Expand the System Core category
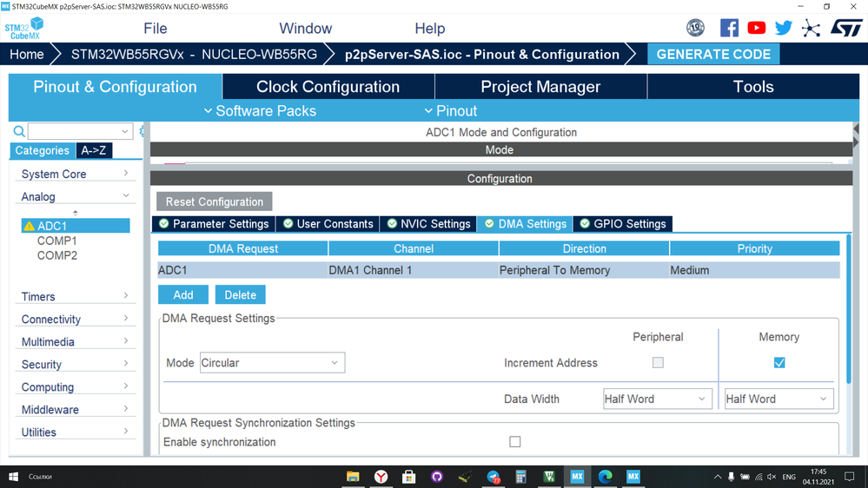The height and width of the screenshot is (488, 868). [76, 174]
